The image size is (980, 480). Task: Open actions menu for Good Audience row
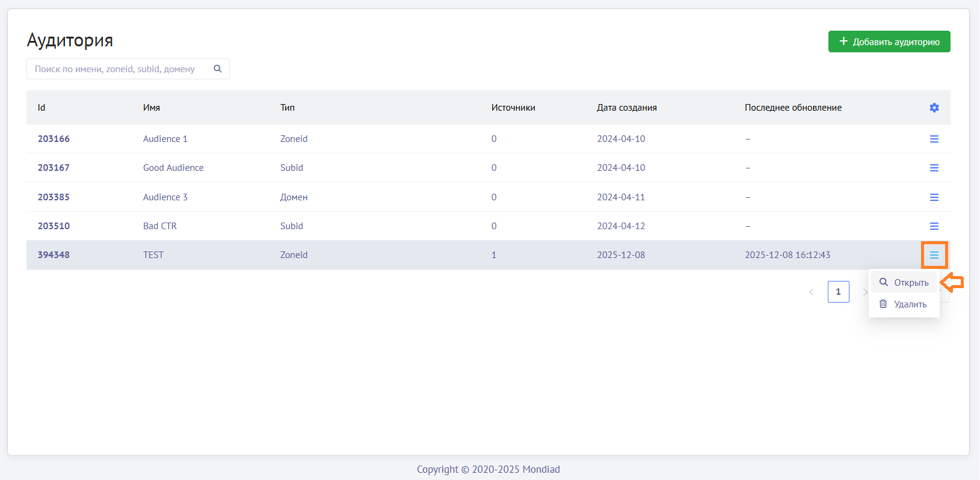point(934,168)
